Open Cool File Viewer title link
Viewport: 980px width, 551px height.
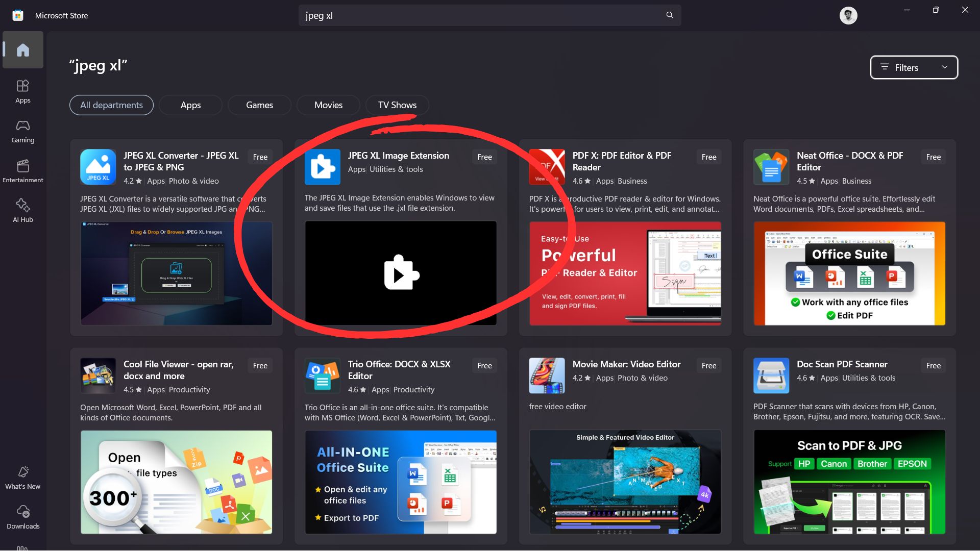179,370
